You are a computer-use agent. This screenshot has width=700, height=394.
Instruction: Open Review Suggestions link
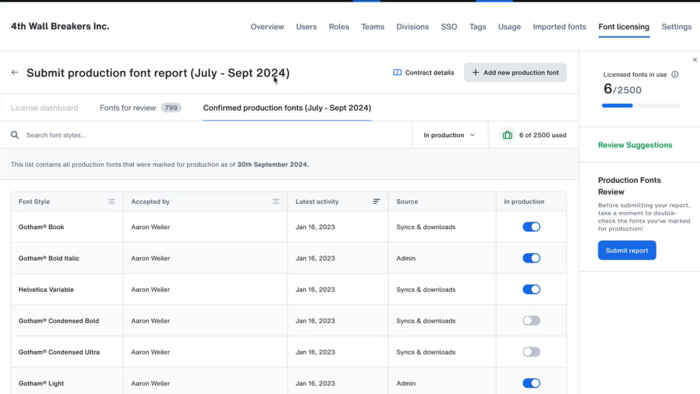(x=635, y=145)
